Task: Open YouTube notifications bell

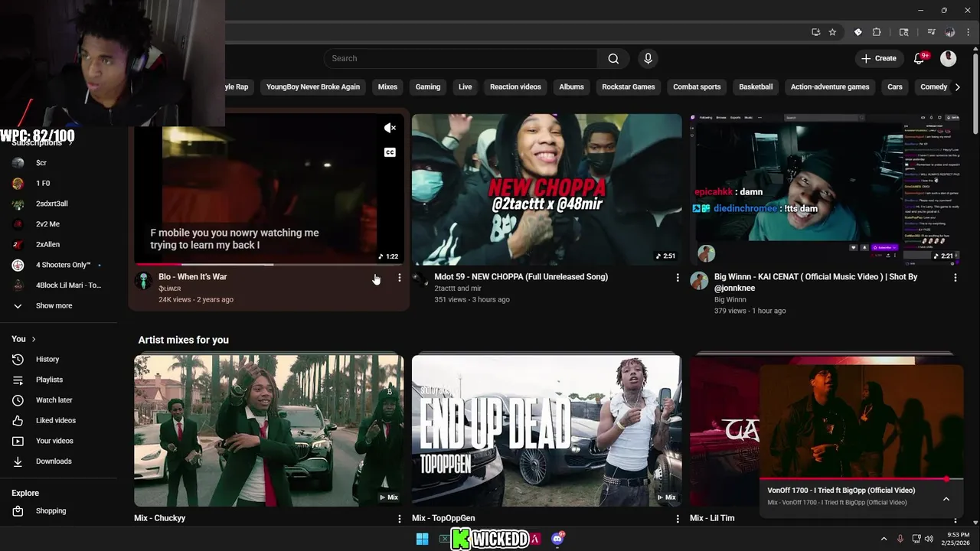Action: (920, 58)
